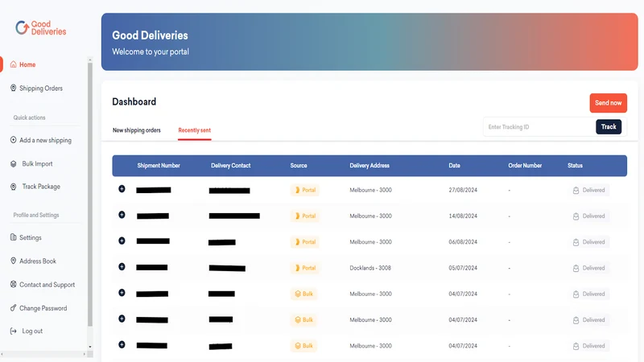Click Portal source badge for 27/08/2024
This screenshot has height=362, width=644.
(305, 190)
